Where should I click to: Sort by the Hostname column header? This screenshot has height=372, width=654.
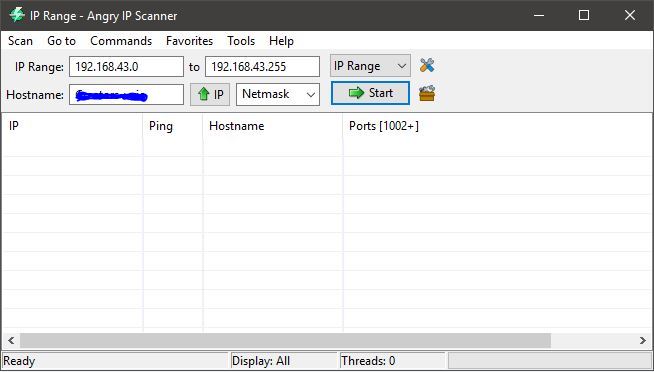(x=273, y=126)
